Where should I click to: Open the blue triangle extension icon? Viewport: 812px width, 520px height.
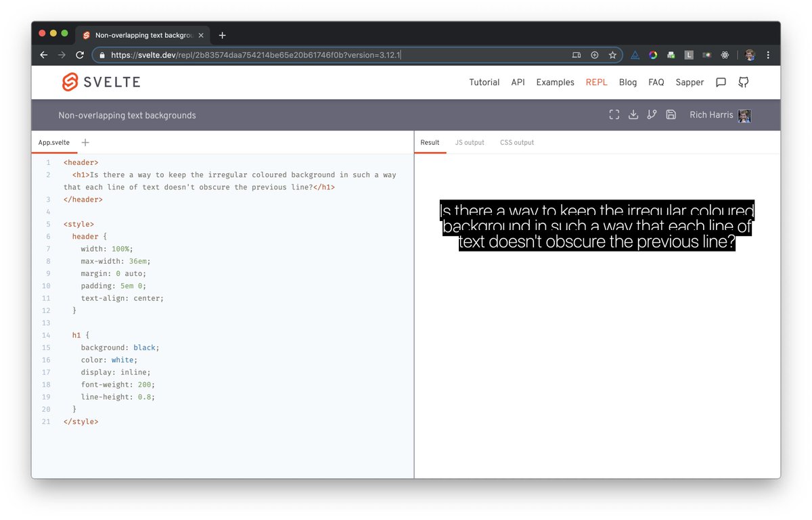point(635,55)
